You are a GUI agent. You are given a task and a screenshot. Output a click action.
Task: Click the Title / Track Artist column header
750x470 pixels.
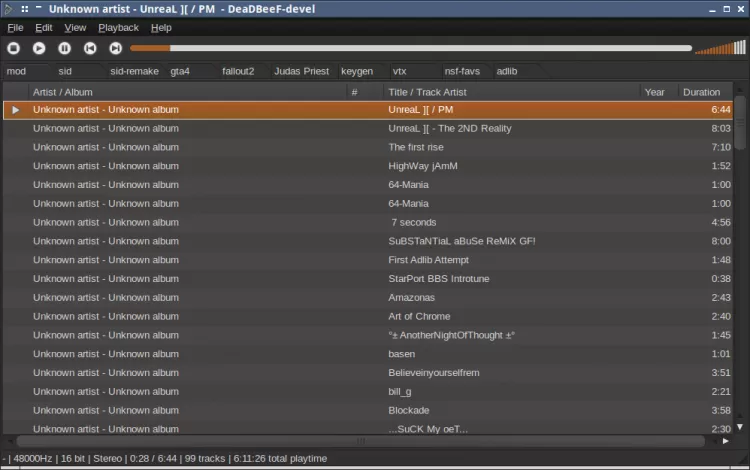click(x=427, y=92)
